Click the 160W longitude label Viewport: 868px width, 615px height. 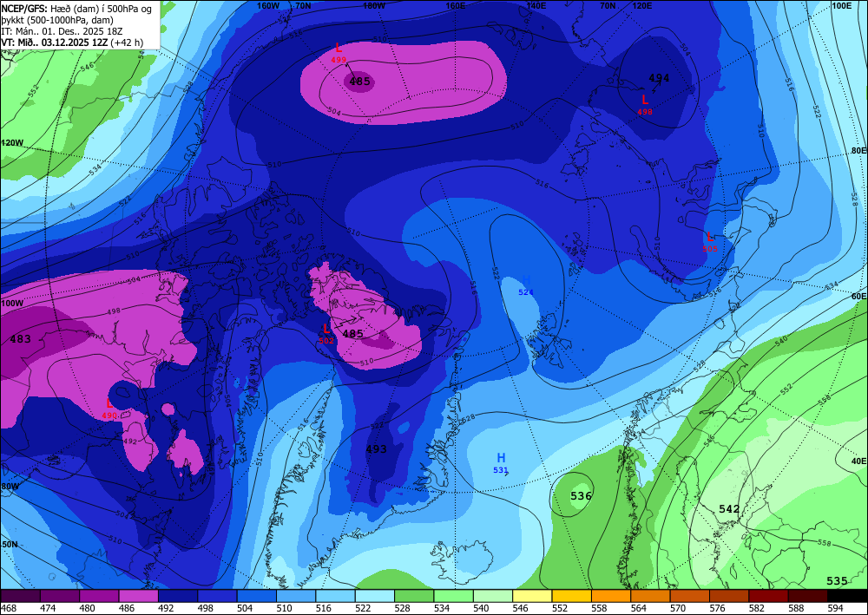pos(268,5)
